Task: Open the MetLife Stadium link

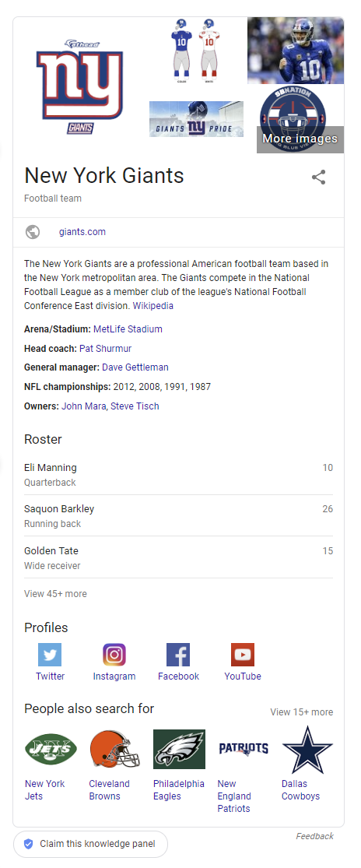Action: click(128, 329)
